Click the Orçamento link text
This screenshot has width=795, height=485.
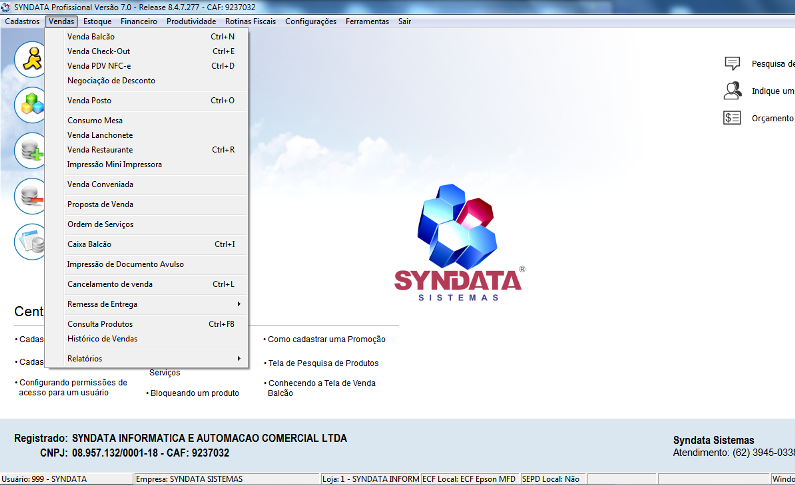(x=773, y=118)
